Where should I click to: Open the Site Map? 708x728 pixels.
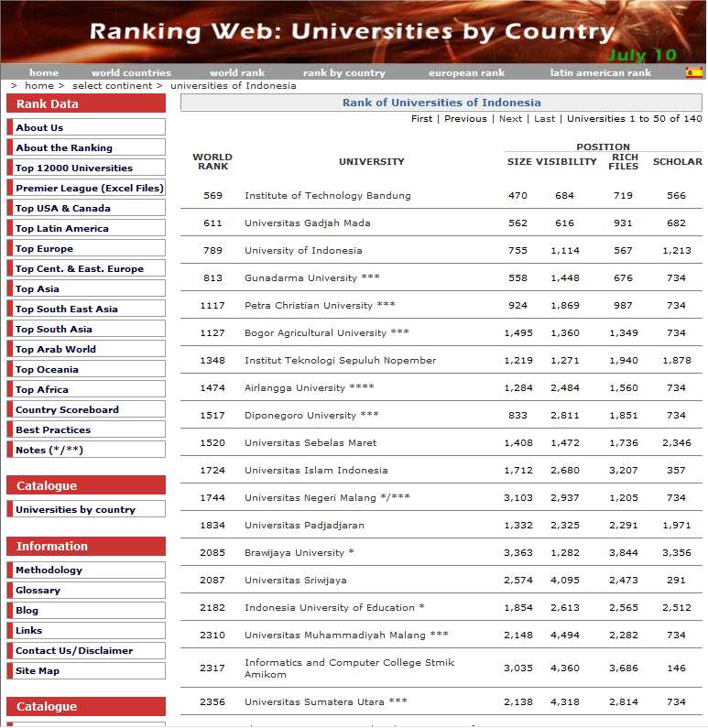pyautogui.click(x=86, y=671)
